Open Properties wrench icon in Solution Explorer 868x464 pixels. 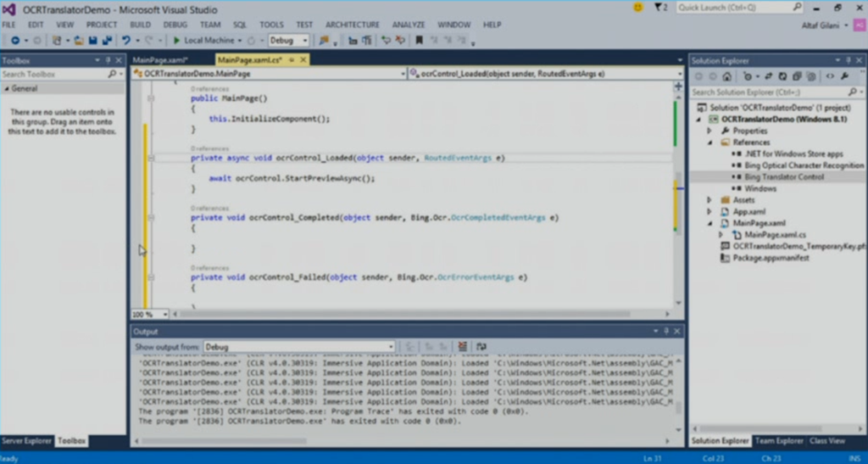844,76
